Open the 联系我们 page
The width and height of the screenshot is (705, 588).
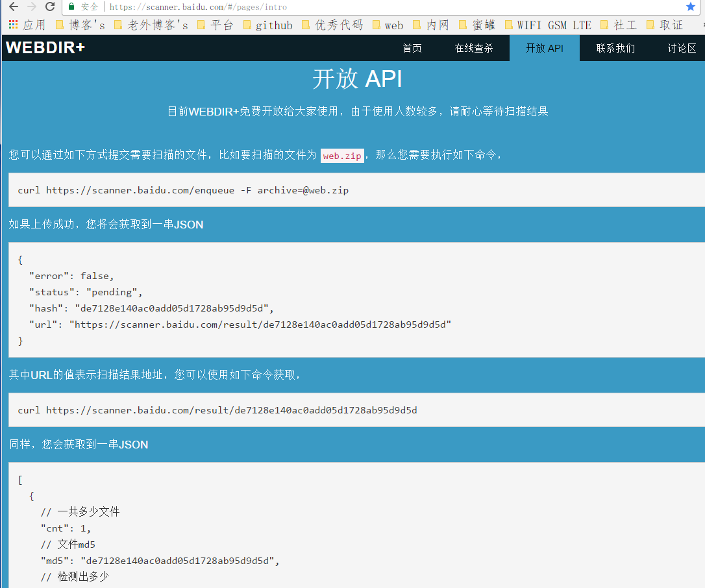point(615,48)
